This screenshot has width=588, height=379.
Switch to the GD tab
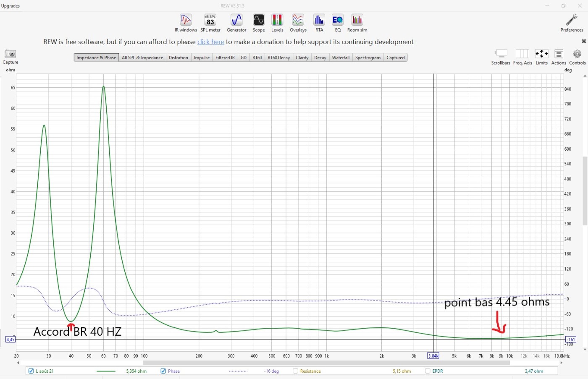pos(244,58)
